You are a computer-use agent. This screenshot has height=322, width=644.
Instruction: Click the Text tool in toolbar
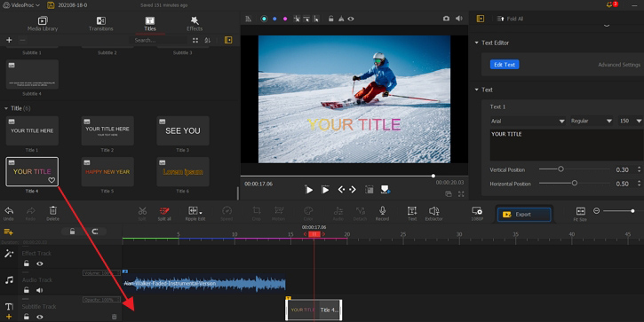pyautogui.click(x=412, y=211)
